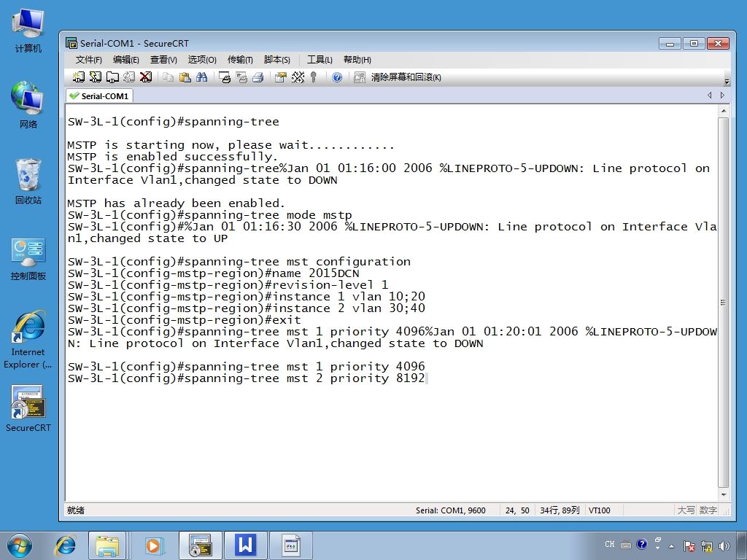Click Internet Explorer taskbar icon
The image size is (747, 560).
65,545
